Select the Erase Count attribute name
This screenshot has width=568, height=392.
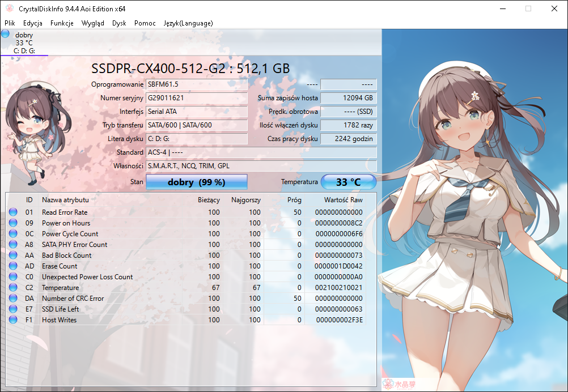click(60, 266)
